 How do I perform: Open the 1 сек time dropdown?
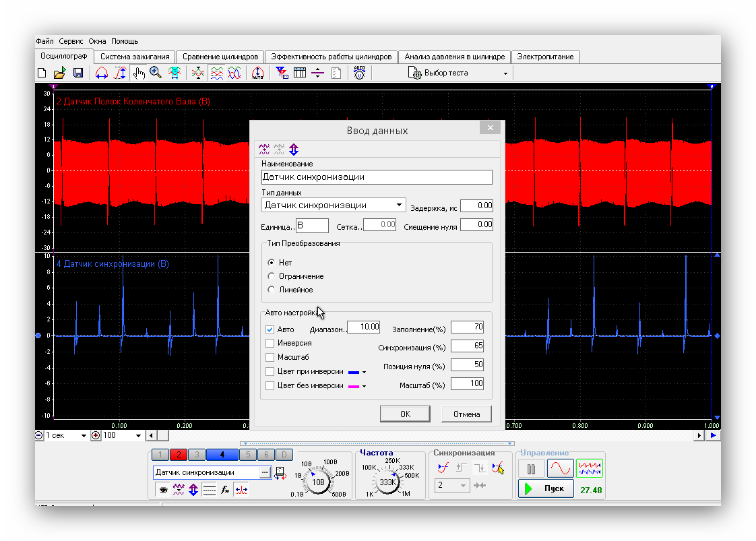coord(84,435)
